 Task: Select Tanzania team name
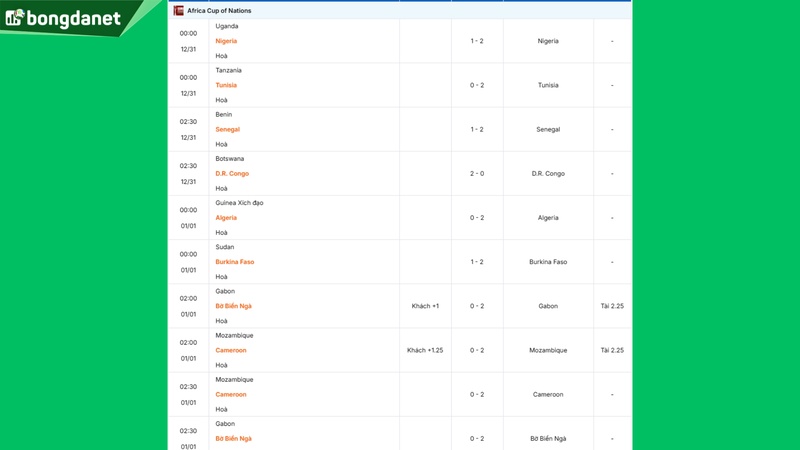click(228, 70)
